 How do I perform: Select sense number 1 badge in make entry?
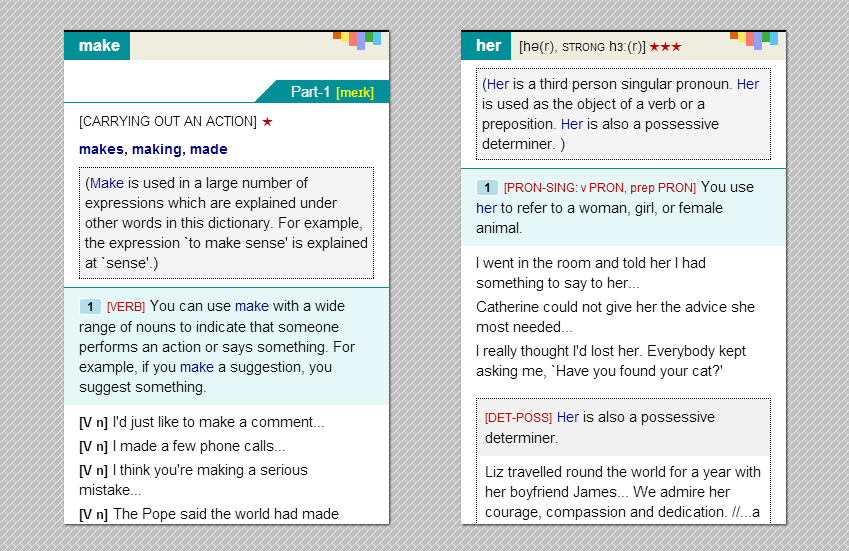(90, 307)
